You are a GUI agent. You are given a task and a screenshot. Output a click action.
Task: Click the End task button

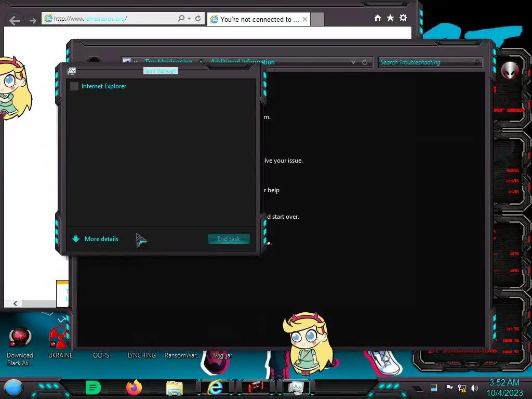tap(229, 239)
